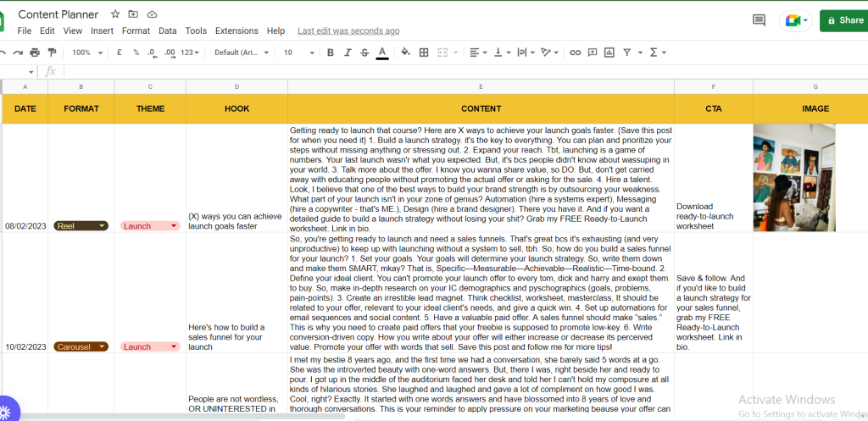
Task: Open the fill color picker
Action: [x=405, y=53]
